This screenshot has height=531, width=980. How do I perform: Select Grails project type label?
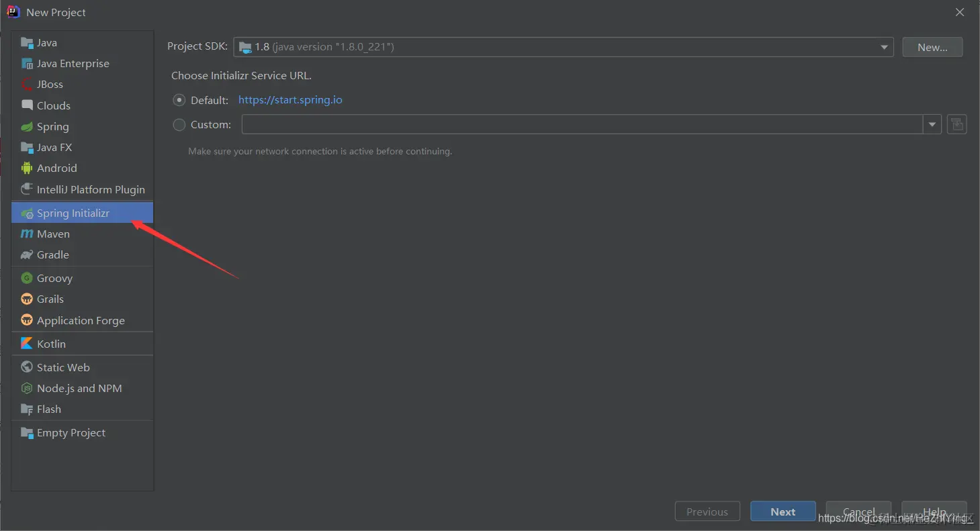pos(50,299)
